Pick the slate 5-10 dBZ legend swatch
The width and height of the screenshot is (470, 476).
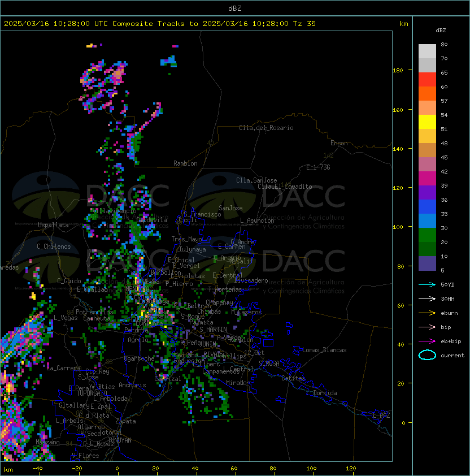coord(427,263)
